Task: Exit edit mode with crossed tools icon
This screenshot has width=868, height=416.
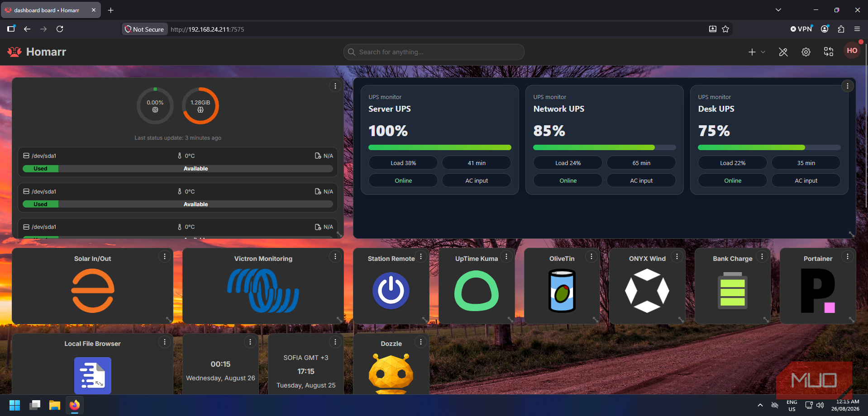Action: (783, 52)
